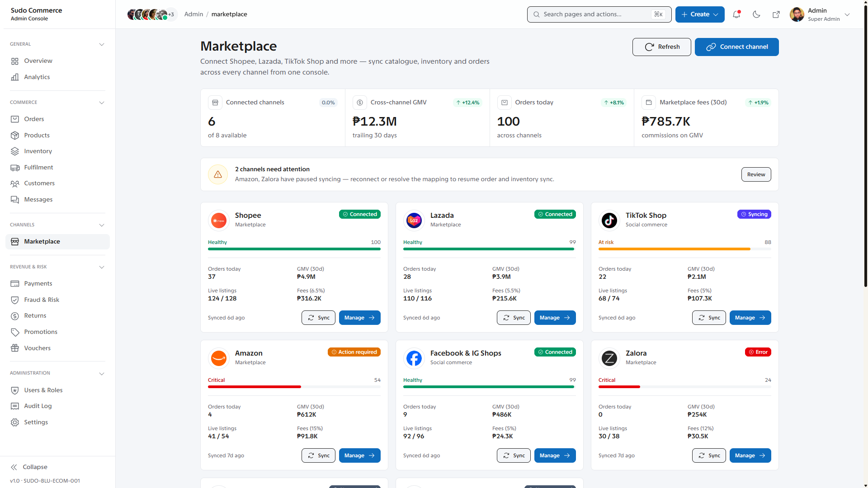Image resolution: width=868 pixels, height=488 pixels.
Task: Click Connect channel button
Action: pyautogui.click(x=736, y=47)
